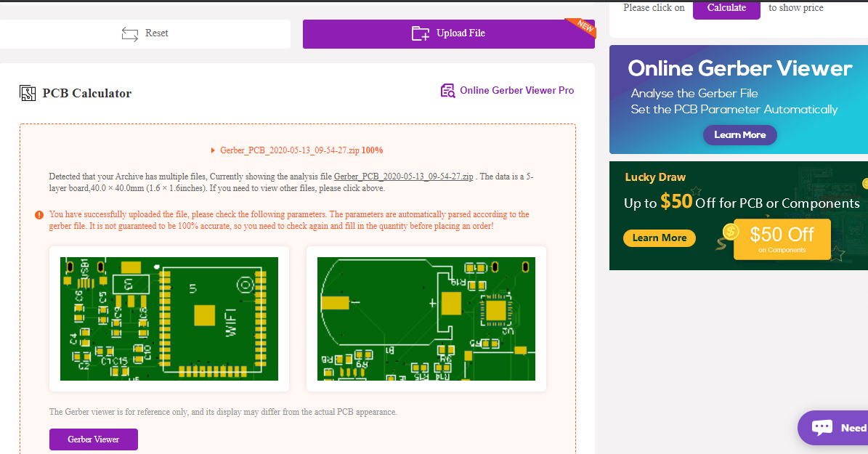This screenshot has height=454, width=868.
Task: Click the Online Gerber Viewer Pro icon
Action: pos(447,91)
